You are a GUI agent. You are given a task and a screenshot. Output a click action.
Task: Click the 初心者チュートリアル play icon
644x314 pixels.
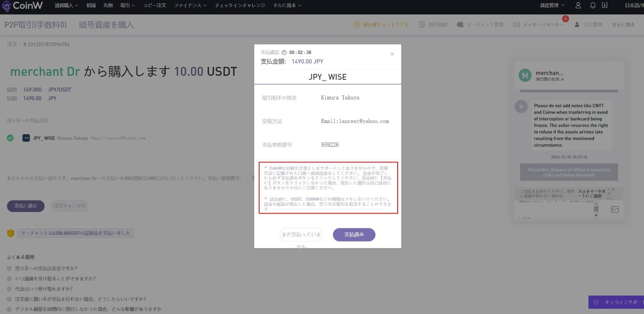(x=356, y=25)
